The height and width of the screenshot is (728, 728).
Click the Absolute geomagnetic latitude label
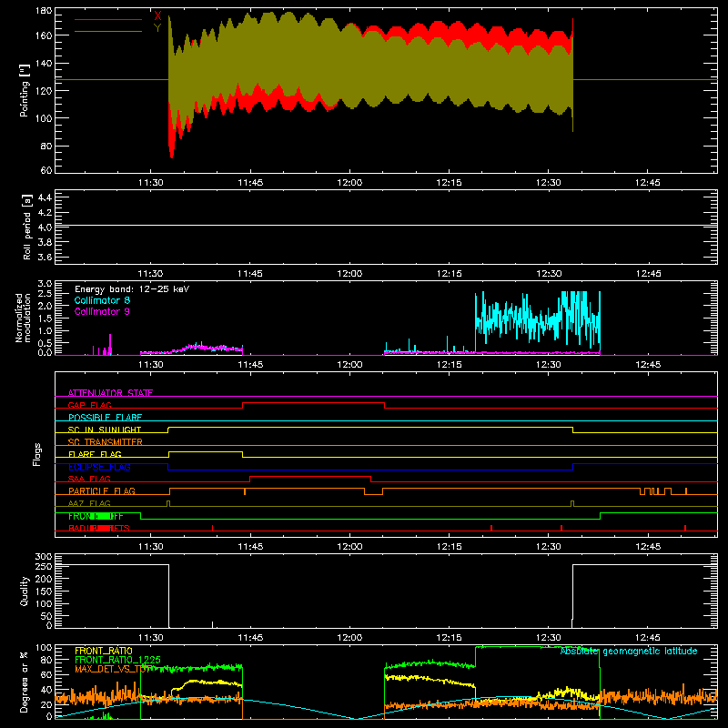coord(629,651)
